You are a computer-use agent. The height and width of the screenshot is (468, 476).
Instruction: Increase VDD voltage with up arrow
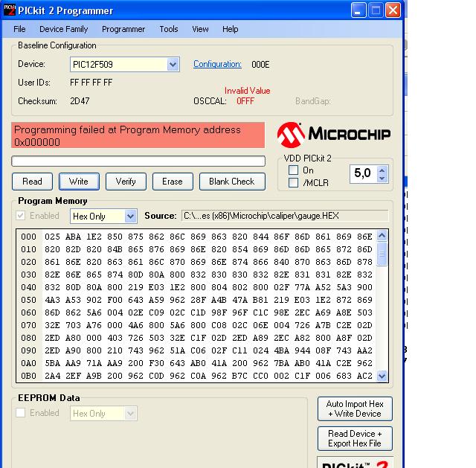click(382, 170)
